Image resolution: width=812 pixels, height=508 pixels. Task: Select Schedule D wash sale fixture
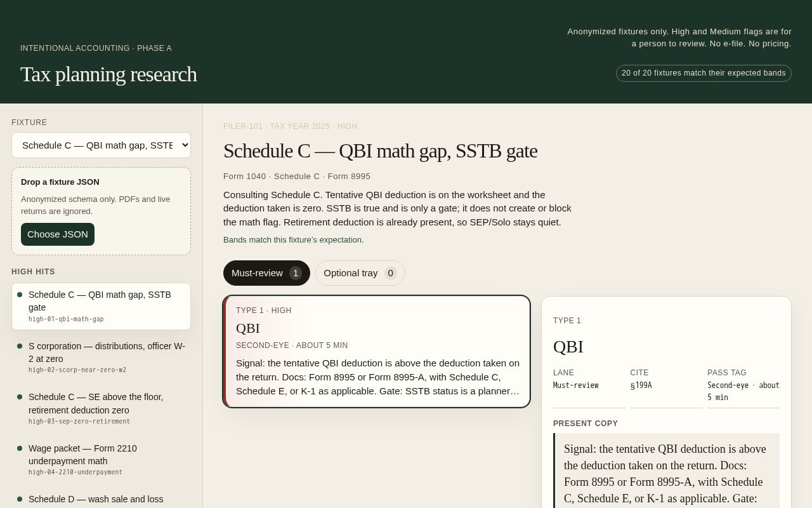point(101,499)
